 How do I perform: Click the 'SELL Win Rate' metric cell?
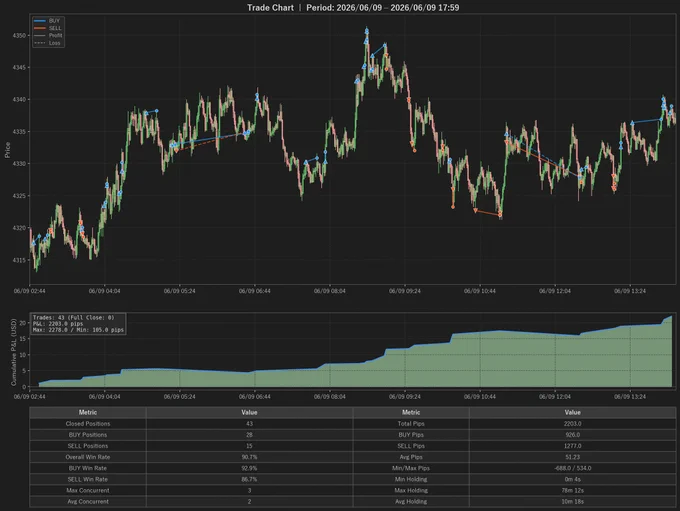[88, 479]
